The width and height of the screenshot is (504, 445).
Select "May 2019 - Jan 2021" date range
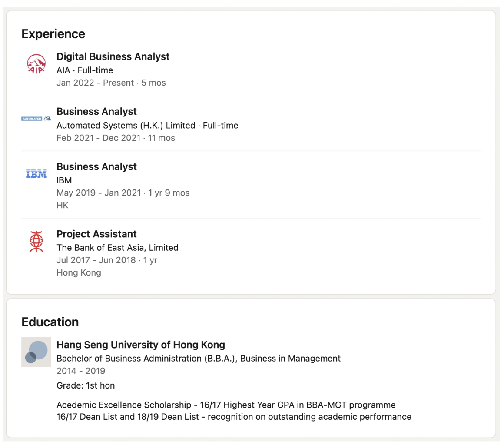pos(99,193)
